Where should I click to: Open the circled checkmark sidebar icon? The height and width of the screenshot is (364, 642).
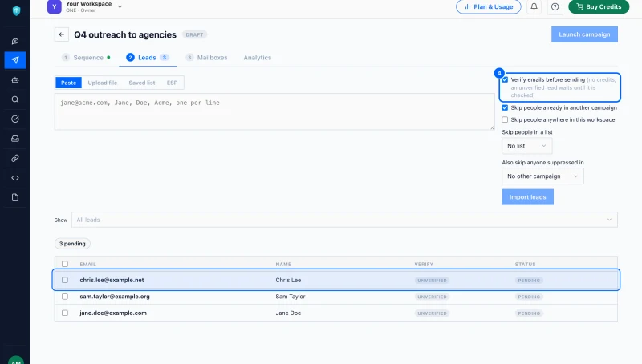pos(15,119)
